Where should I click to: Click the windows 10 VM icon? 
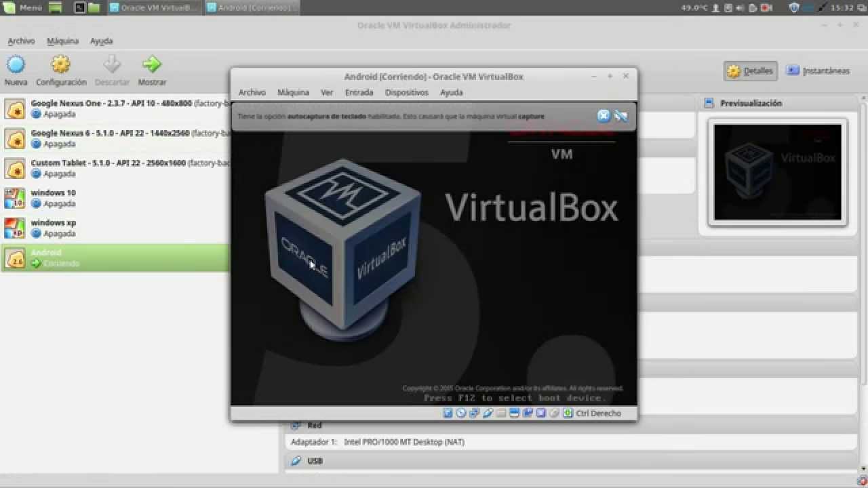tap(15, 198)
